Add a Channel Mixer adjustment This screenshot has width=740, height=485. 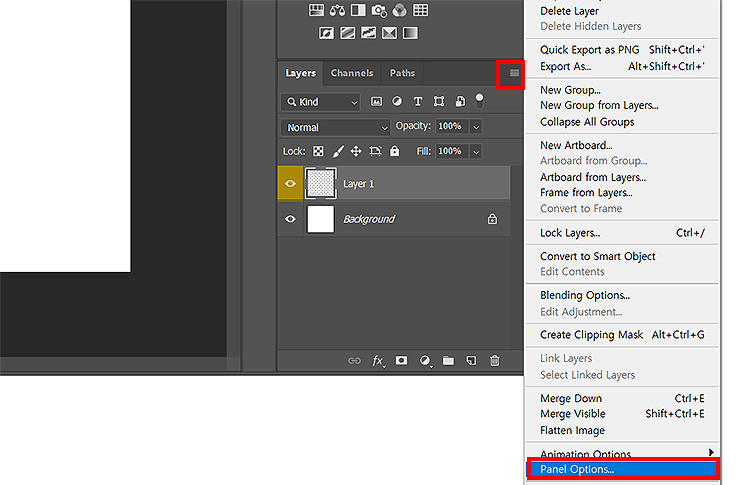coord(400,10)
